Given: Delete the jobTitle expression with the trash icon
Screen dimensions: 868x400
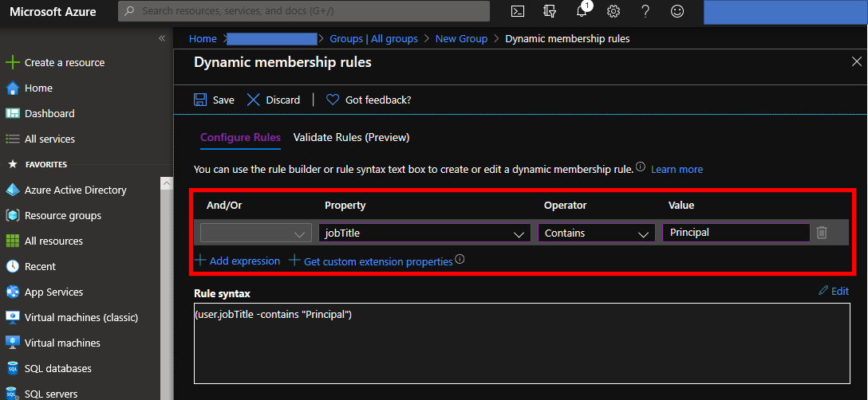Looking at the screenshot, I should [x=822, y=233].
